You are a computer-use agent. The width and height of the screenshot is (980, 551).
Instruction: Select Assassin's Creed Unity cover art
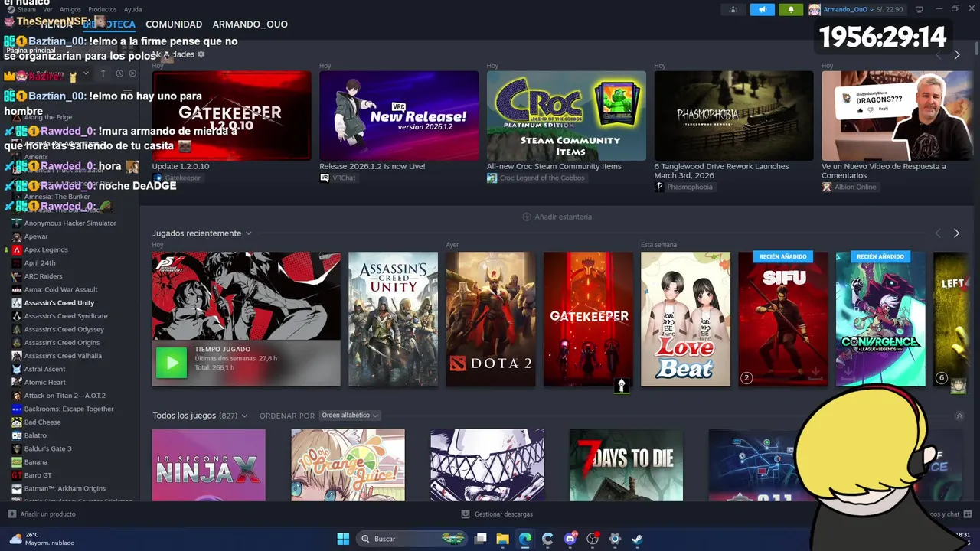click(393, 319)
